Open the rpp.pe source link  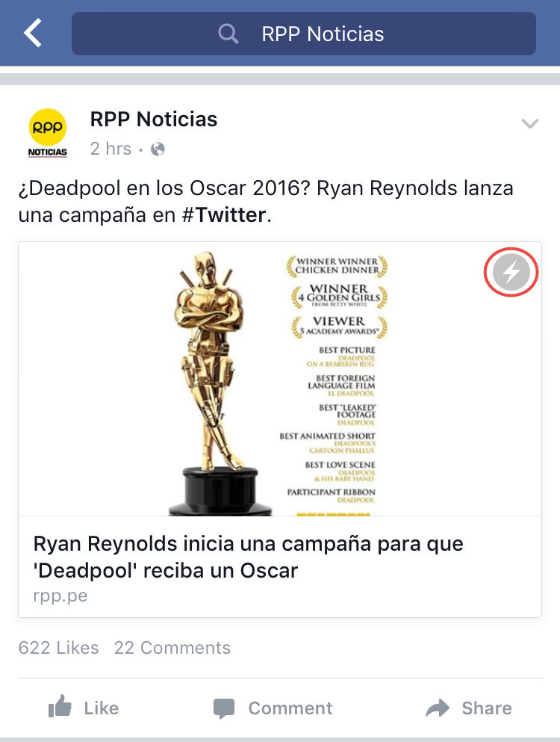point(60,596)
